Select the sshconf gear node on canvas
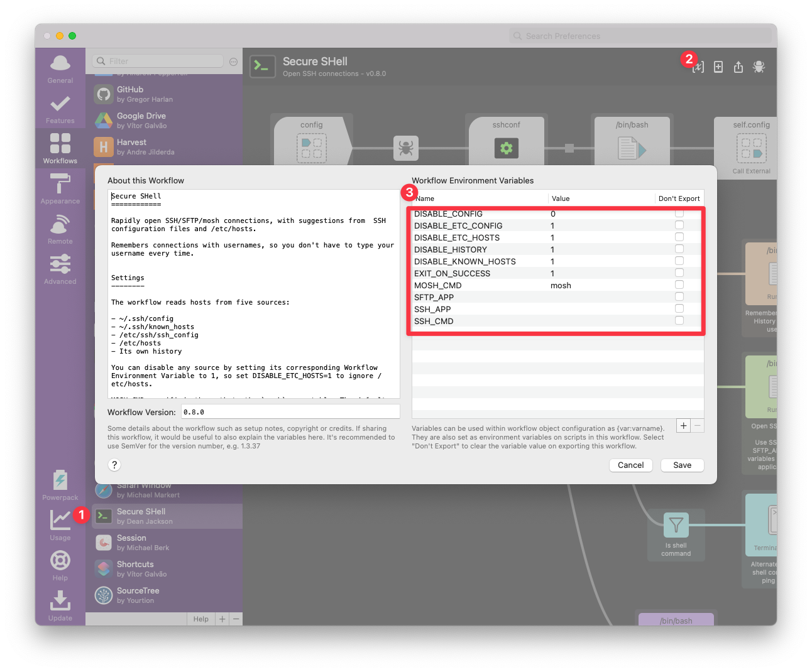This screenshot has height=672, width=812. [x=507, y=141]
